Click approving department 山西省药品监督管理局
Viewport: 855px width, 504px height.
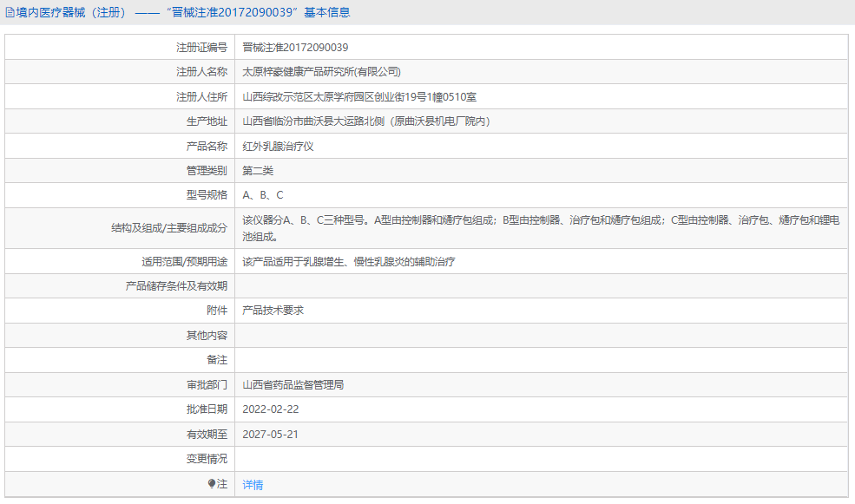click(x=293, y=384)
